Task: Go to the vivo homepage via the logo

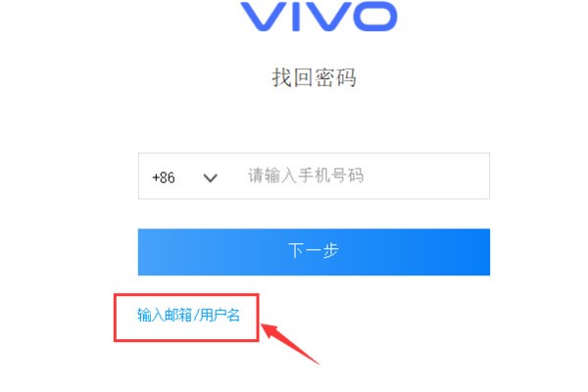Action: pos(318,16)
